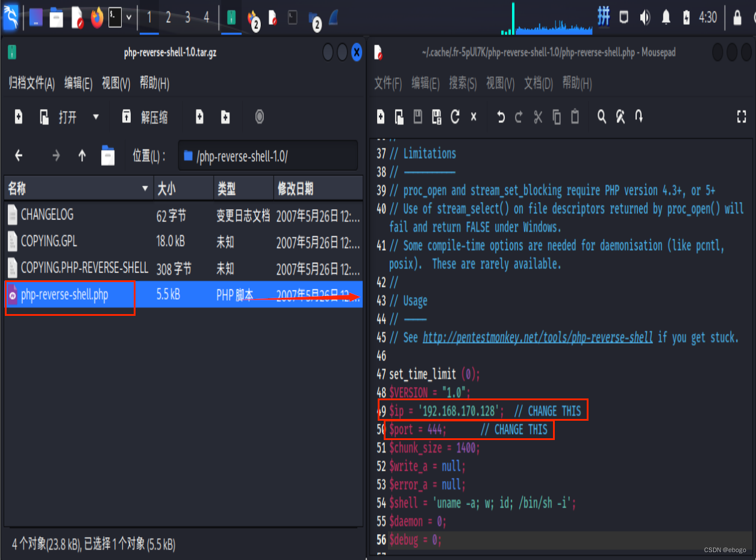Image resolution: width=756 pixels, height=560 pixels.
Task: Open the 文件(F) menu in Mousepad
Action: (x=388, y=83)
